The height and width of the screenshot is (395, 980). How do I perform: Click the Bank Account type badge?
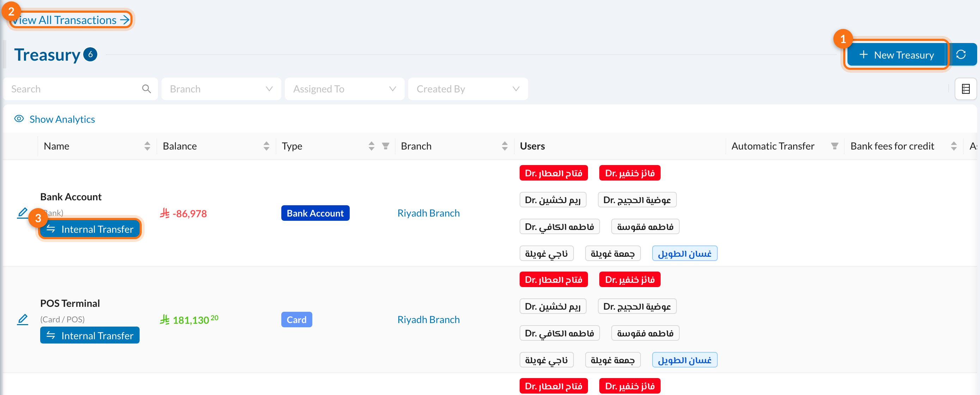(315, 213)
